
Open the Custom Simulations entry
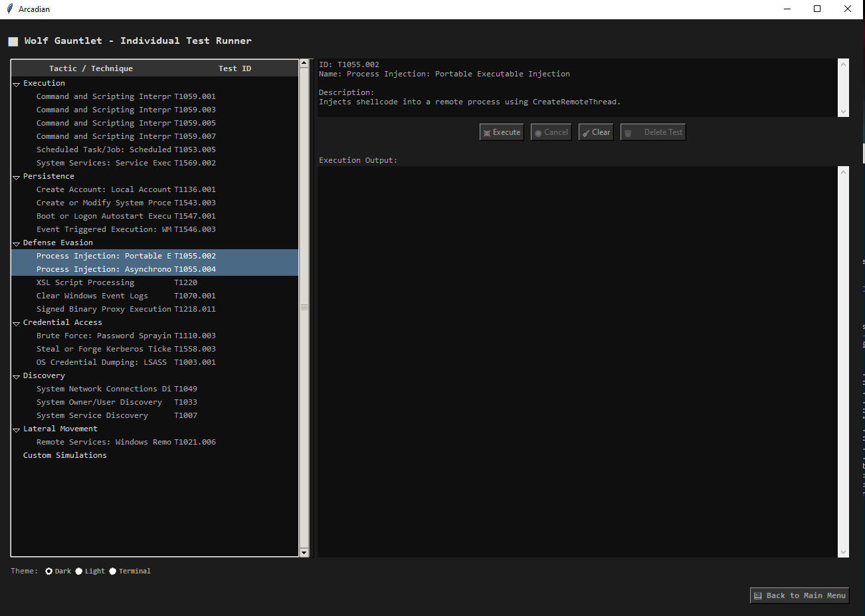pyautogui.click(x=64, y=455)
